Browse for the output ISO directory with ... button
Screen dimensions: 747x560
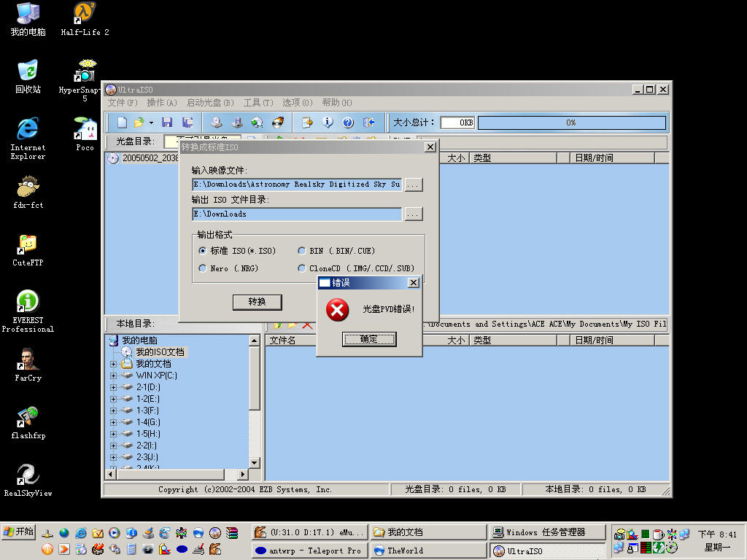pos(413,214)
